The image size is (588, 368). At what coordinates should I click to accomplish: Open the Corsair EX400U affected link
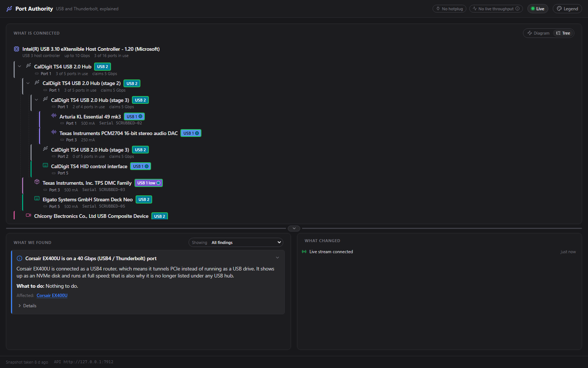[52, 296]
